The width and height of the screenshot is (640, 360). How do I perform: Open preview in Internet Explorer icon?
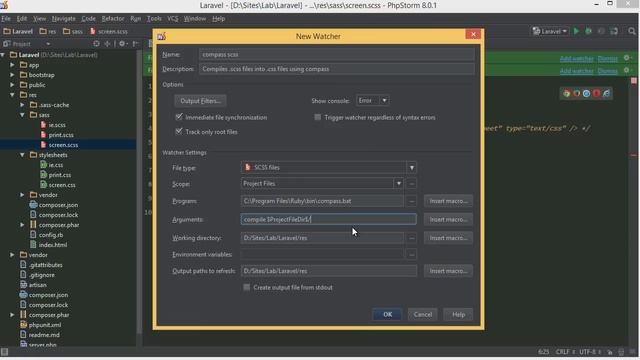[x=607, y=93]
